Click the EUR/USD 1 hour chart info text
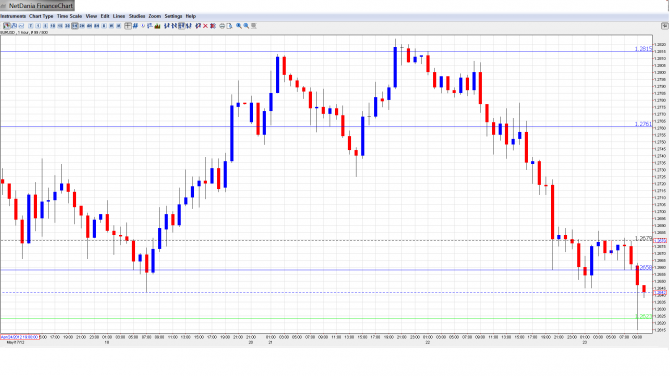Image resolution: width=670 pixels, height=376 pixels. pos(24,32)
